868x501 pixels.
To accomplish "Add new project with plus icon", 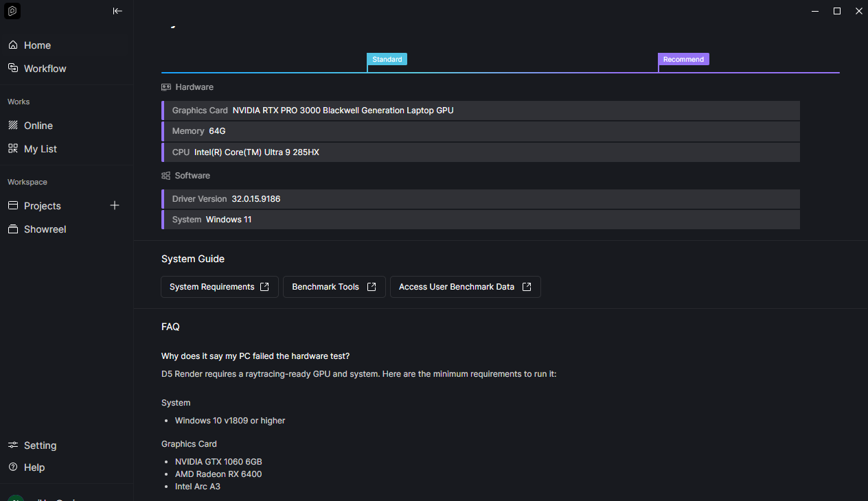I will point(115,205).
